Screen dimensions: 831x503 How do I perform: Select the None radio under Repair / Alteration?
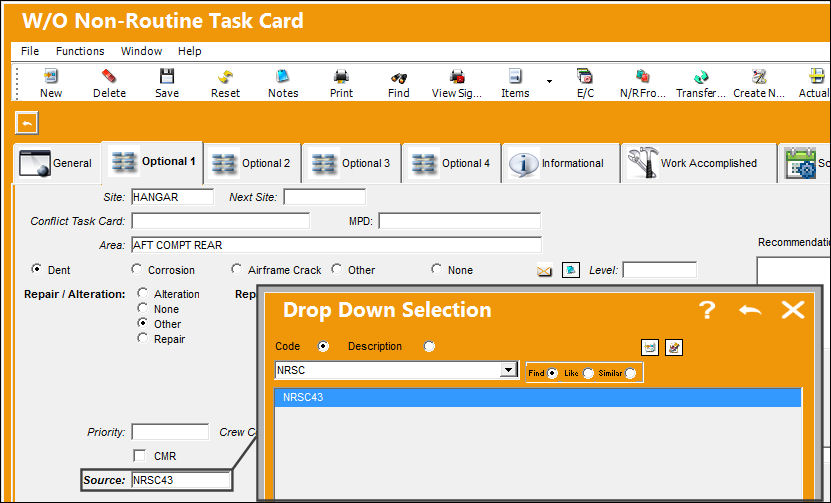pyautogui.click(x=142, y=307)
